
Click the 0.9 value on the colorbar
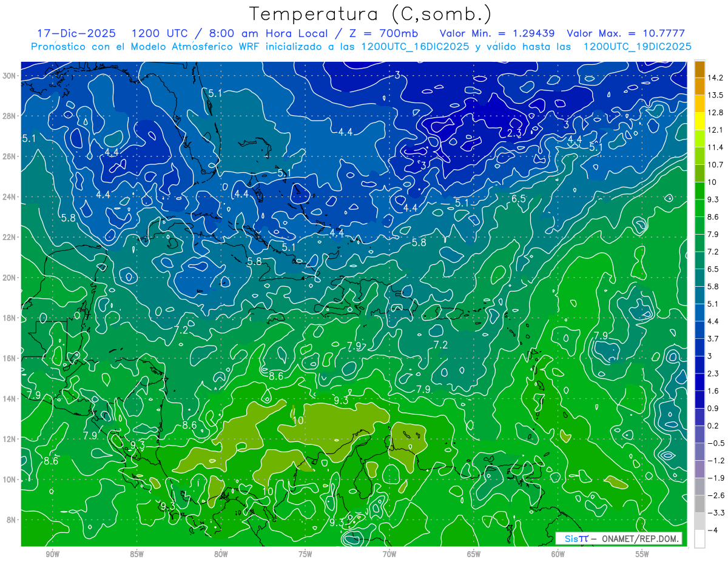[x=713, y=408]
